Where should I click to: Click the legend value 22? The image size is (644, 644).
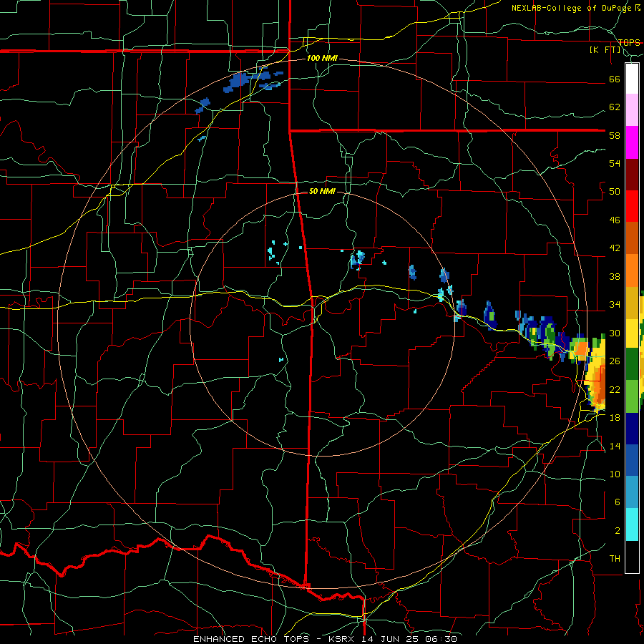point(615,389)
